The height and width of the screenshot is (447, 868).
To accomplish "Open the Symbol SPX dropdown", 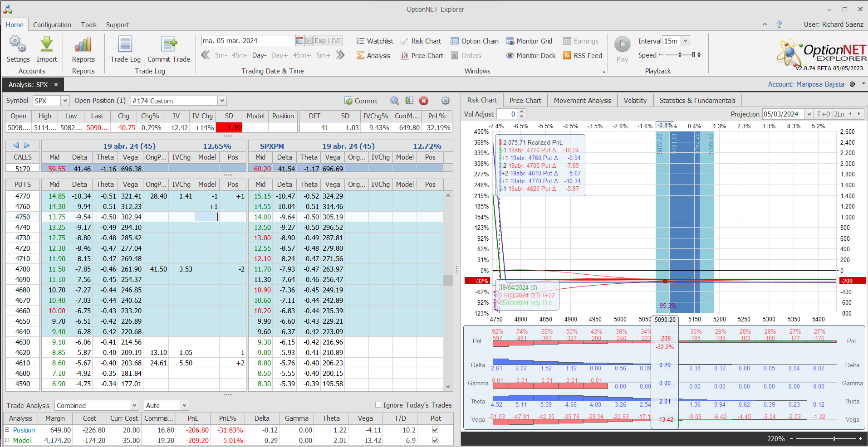I will tap(65, 101).
